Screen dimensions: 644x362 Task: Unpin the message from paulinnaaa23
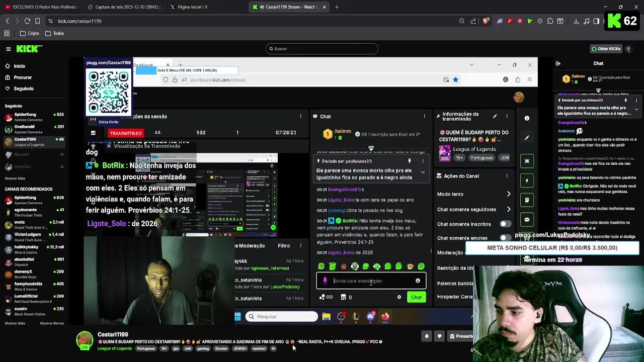coord(410,161)
